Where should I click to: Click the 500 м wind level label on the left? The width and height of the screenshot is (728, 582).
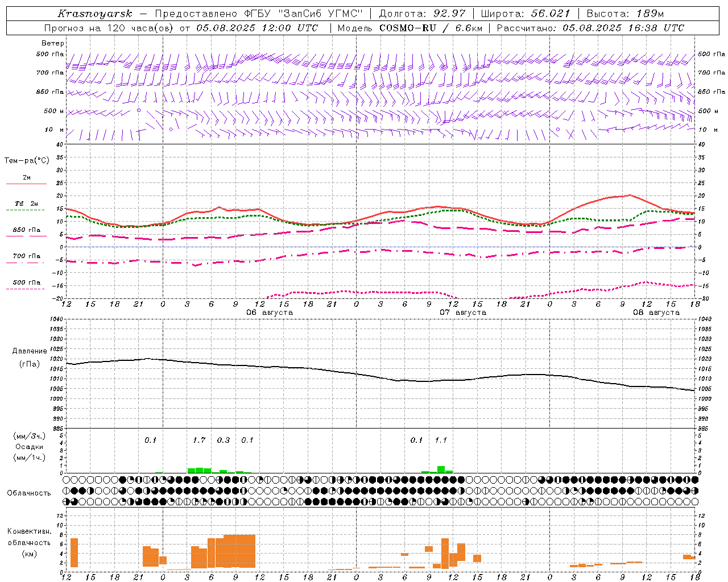coord(54,111)
